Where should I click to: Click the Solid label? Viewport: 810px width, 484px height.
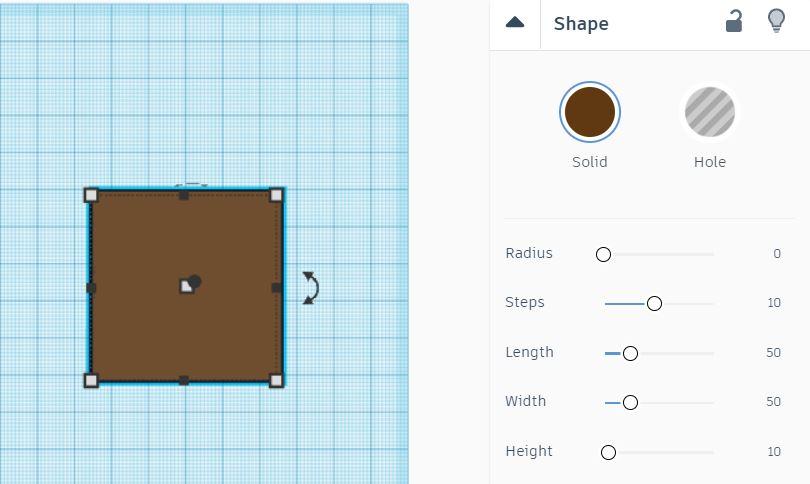590,162
